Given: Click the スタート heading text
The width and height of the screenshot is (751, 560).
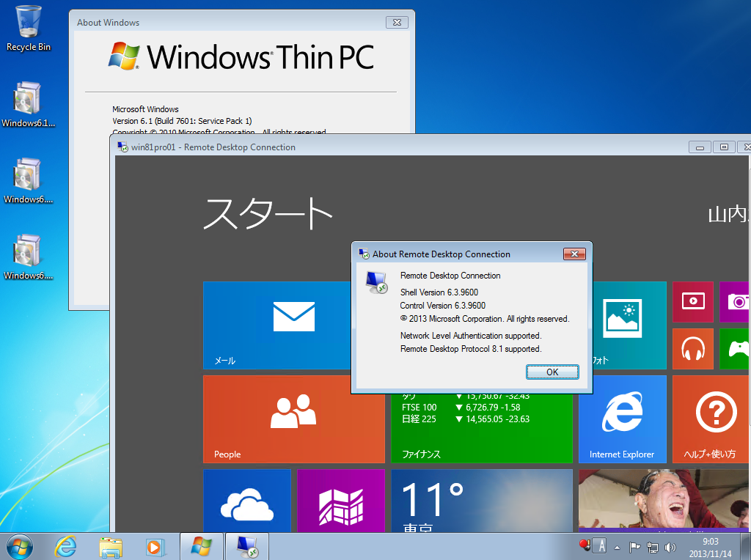Looking at the screenshot, I should coord(268,213).
